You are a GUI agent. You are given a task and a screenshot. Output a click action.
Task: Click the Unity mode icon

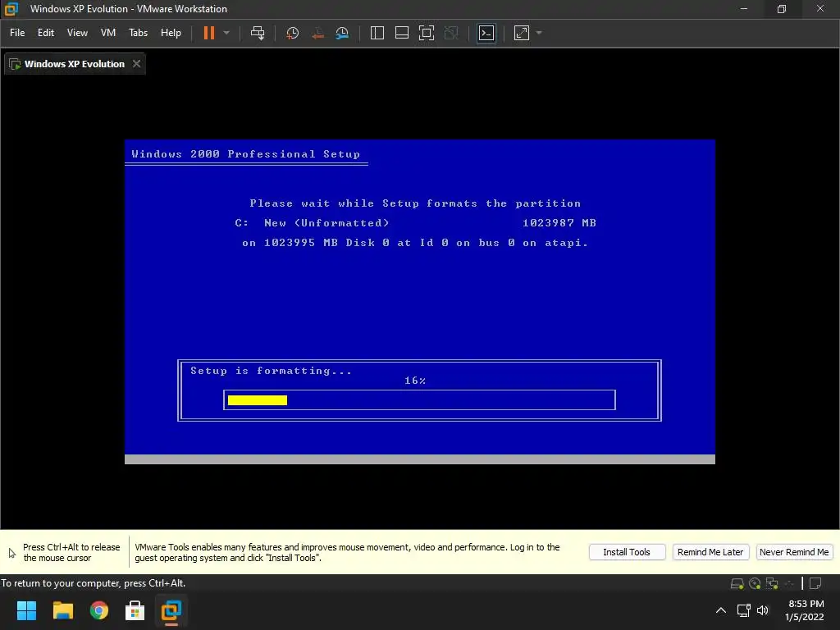point(451,33)
